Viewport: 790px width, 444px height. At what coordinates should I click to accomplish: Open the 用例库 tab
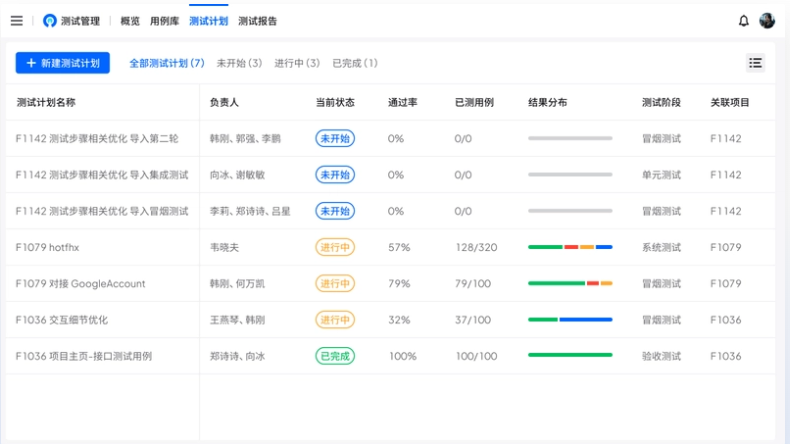(164, 21)
